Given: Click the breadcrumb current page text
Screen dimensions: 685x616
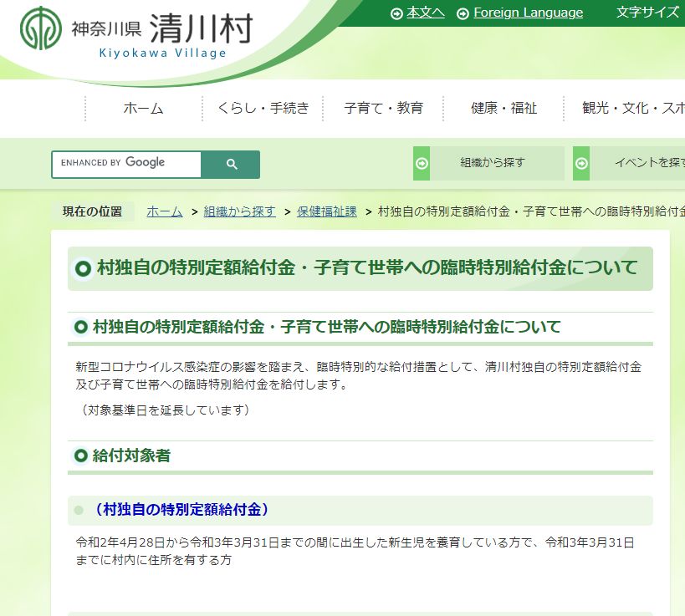Looking at the screenshot, I should click(x=531, y=211).
